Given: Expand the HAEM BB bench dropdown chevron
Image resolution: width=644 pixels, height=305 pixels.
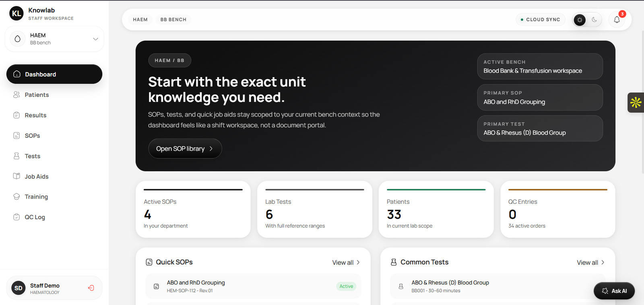Looking at the screenshot, I should click(95, 39).
